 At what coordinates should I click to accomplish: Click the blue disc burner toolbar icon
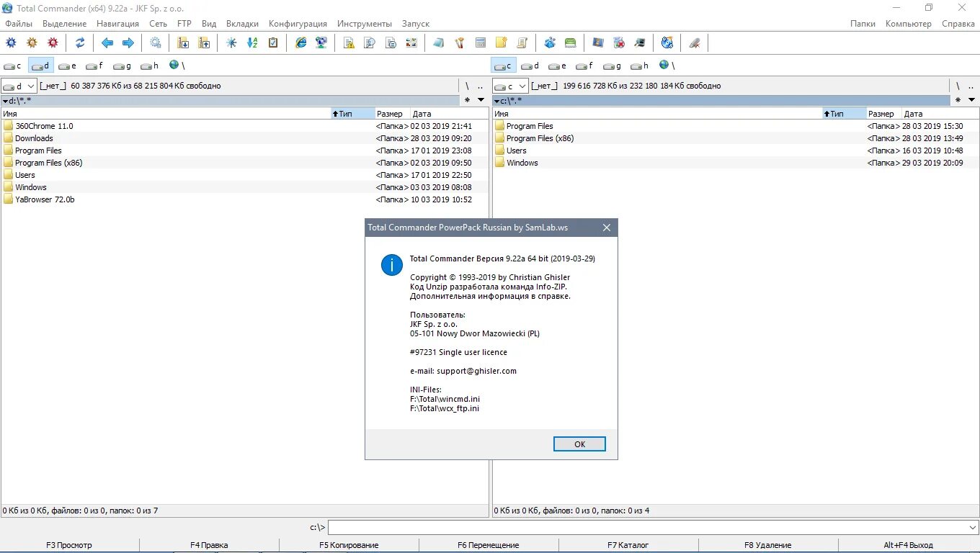[x=667, y=42]
